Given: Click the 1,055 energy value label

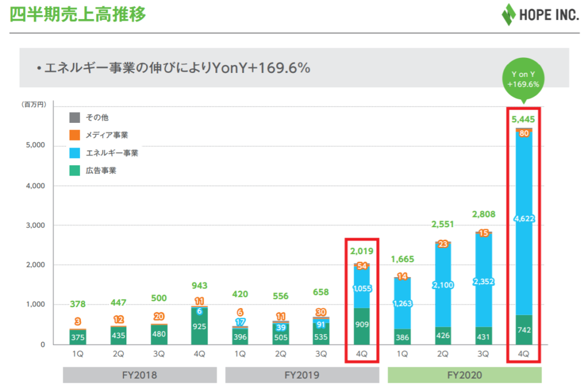Looking at the screenshot, I should [x=361, y=289].
